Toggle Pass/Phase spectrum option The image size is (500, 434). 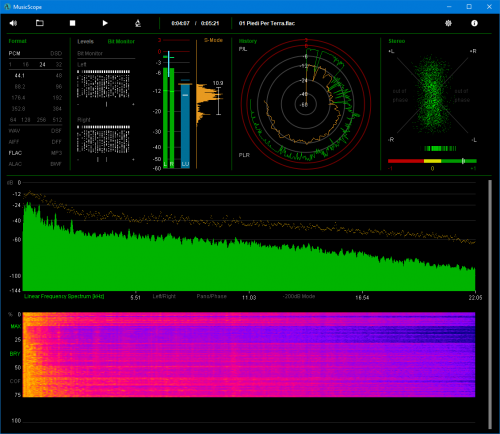pyautogui.click(x=211, y=296)
